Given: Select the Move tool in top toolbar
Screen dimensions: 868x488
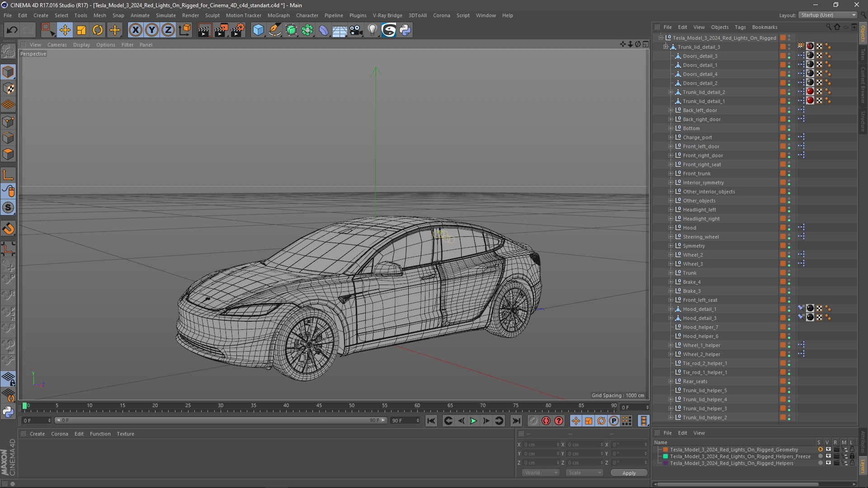Looking at the screenshot, I should tap(65, 30).
